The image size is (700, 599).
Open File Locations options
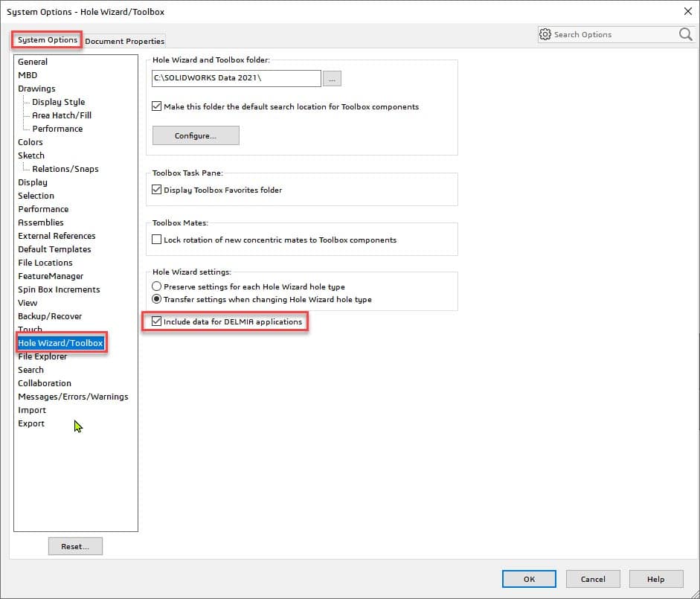(x=45, y=263)
